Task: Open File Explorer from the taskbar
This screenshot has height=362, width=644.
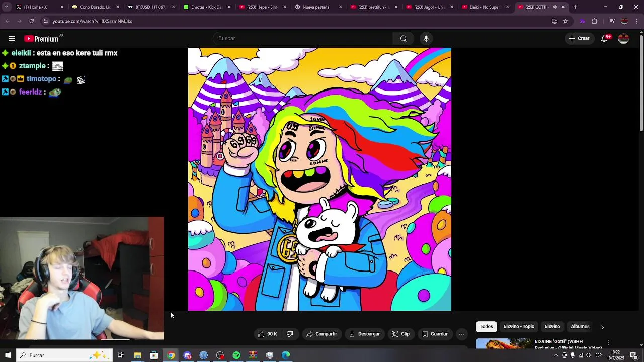Action: point(137,355)
